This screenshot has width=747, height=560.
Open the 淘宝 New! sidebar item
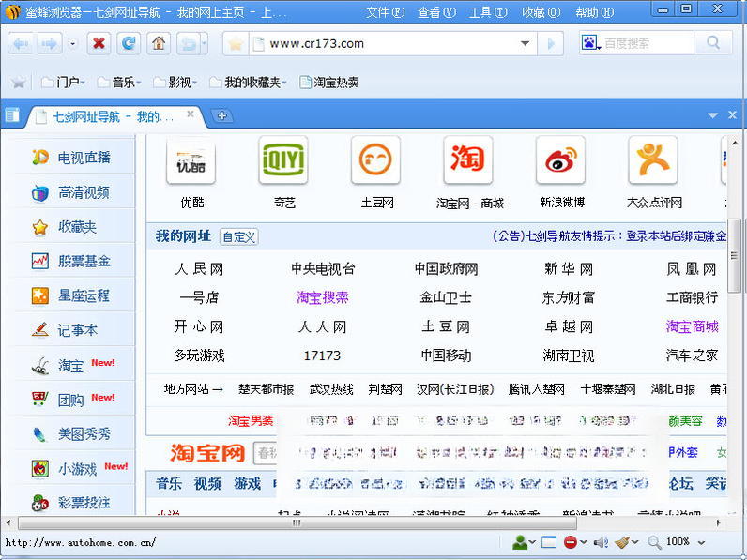click(x=71, y=365)
